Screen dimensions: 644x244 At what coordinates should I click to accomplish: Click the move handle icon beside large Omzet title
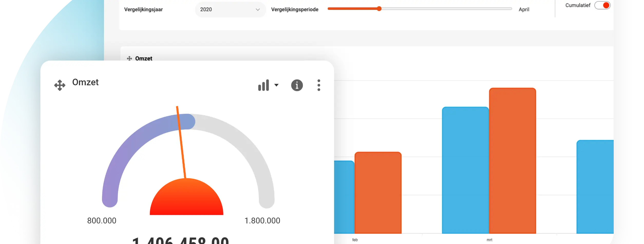(60, 85)
